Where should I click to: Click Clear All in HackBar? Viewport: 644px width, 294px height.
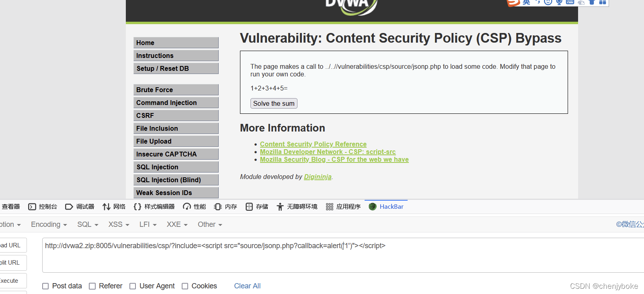tap(247, 286)
